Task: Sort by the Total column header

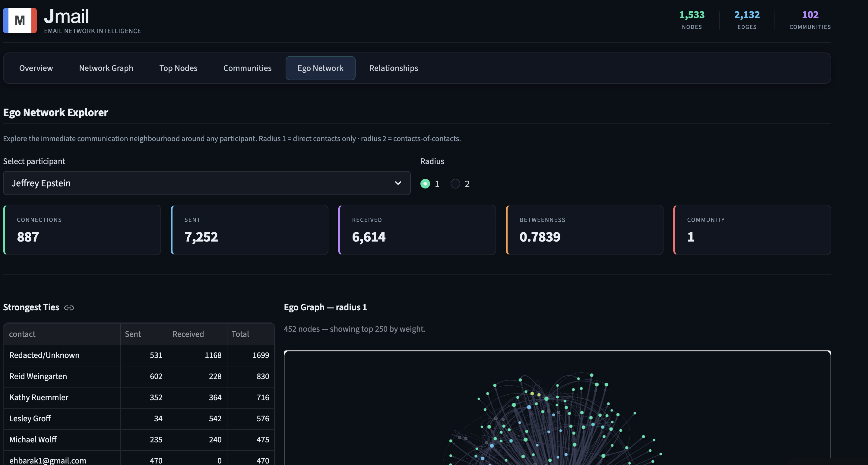Action: (x=251, y=334)
